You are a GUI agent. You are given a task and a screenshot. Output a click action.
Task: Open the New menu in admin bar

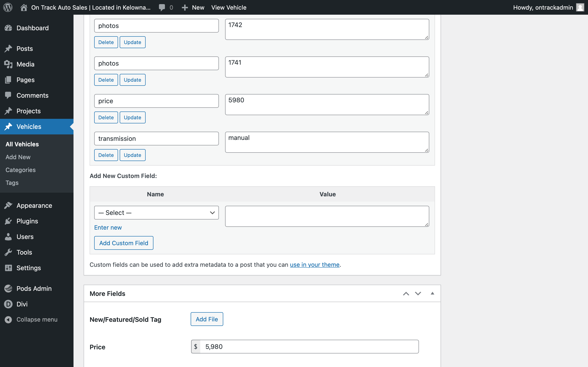pos(193,7)
